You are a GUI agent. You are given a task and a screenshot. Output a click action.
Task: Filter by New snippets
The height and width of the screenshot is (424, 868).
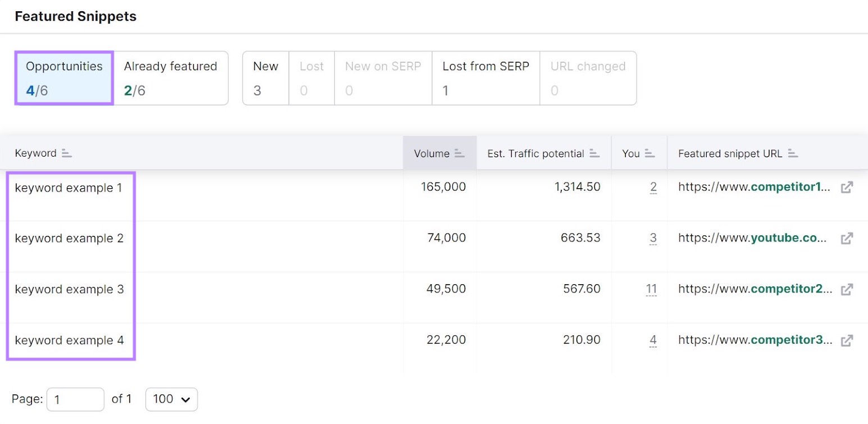pos(265,78)
